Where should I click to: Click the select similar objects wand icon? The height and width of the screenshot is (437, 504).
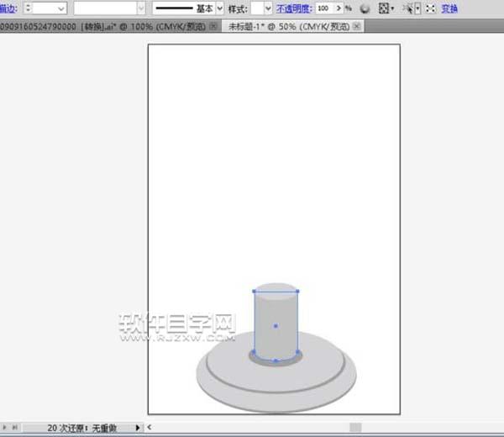pyautogui.click(x=410, y=8)
